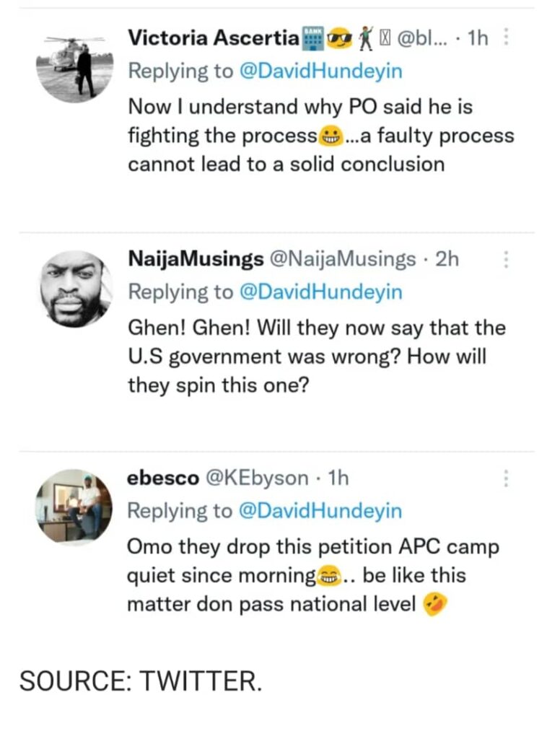Click the NaijaMusings display name
This screenshot has height=739, width=560.
tap(194, 259)
